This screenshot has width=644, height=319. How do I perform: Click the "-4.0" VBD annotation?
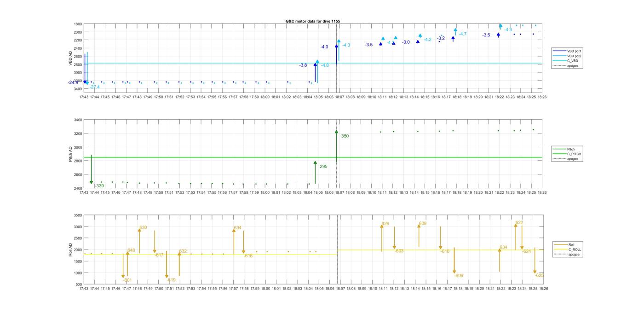[x=324, y=47]
